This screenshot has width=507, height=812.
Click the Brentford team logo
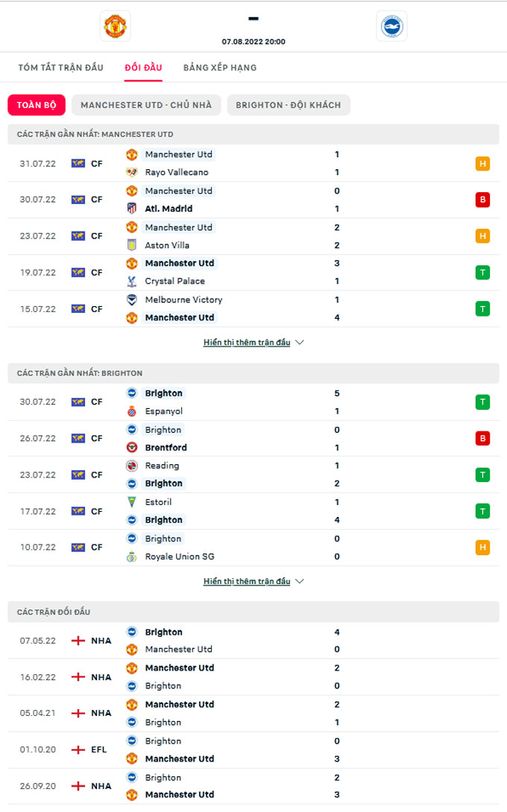tap(132, 448)
